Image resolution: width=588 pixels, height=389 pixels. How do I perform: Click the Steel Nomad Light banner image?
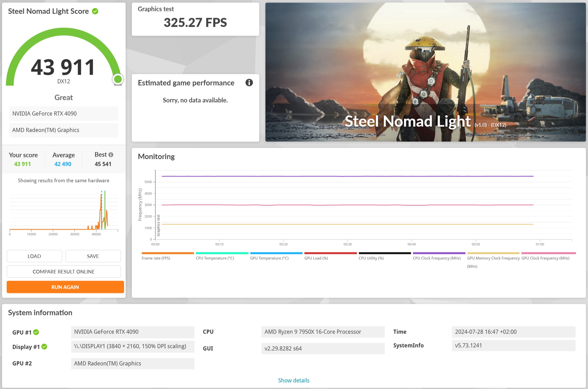[x=425, y=72]
